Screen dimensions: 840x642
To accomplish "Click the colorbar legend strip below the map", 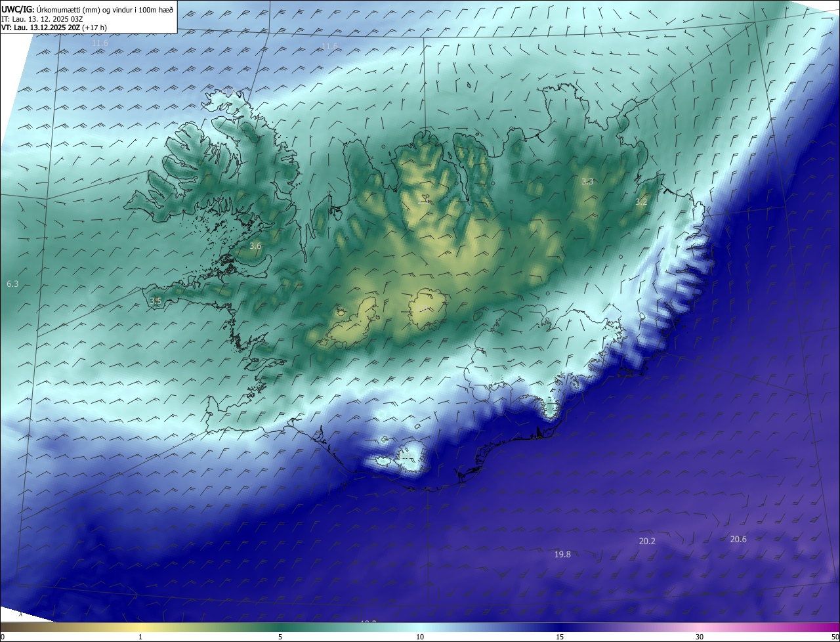I will (420, 627).
